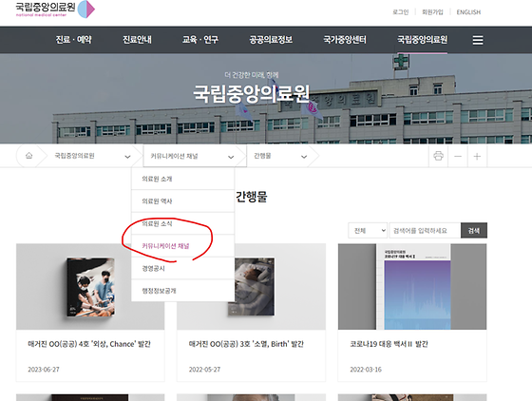This screenshot has height=401, width=532.
Task: Click the print page icon
Action: [x=438, y=156]
